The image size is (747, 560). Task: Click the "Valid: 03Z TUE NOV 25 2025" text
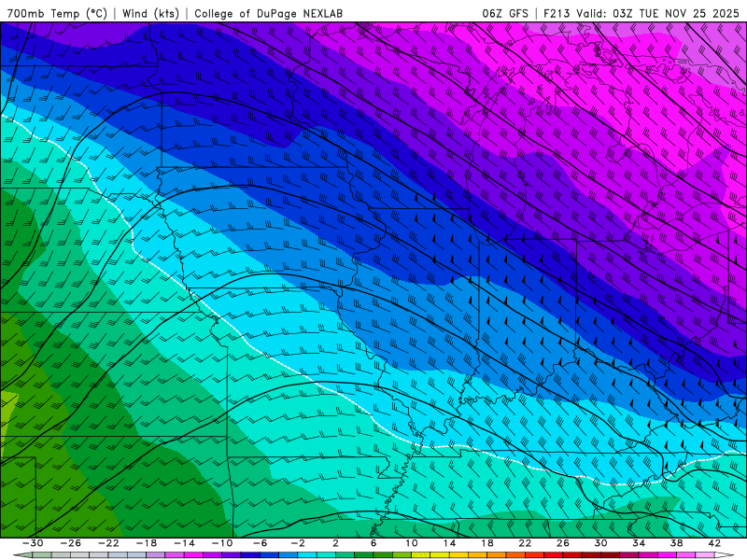click(x=658, y=13)
